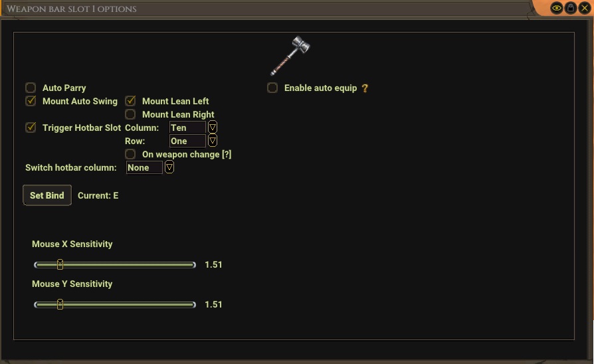The image size is (594, 364).
Task: Open the auto equip help question mark
Action: (365, 88)
